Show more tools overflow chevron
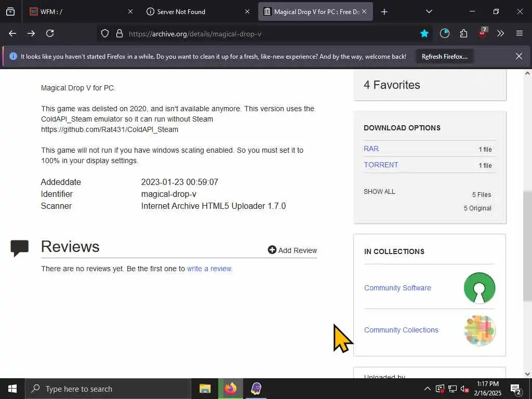This screenshot has height=399, width=532. pyautogui.click(x=500, y=33)
